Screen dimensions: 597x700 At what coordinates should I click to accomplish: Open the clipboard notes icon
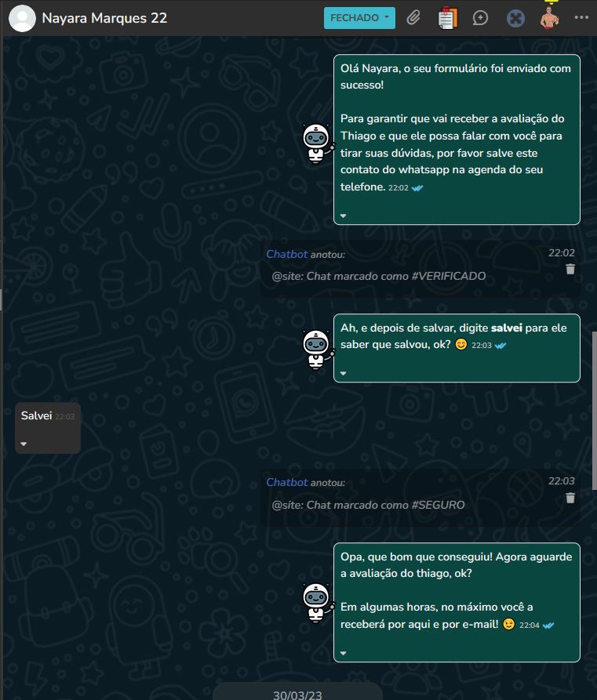[447, 18]
